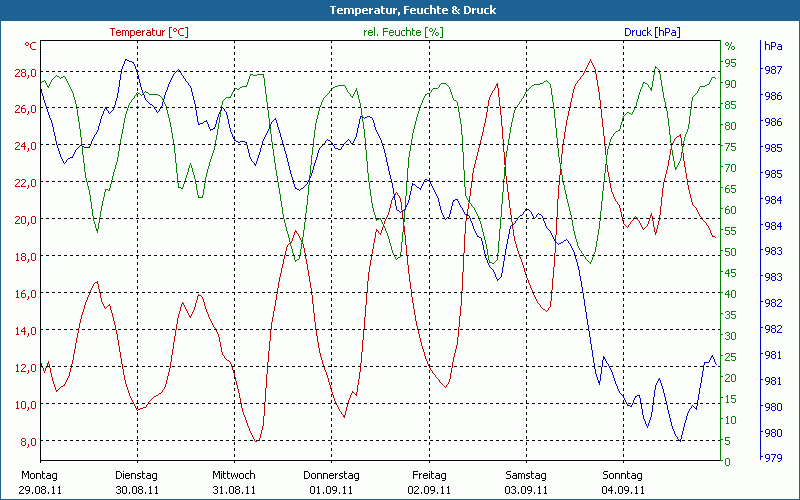Click temperature axis value '22,0'
The width and height of the screenshot is (800, 500).
pyautogui.click(x=26, y=183)
